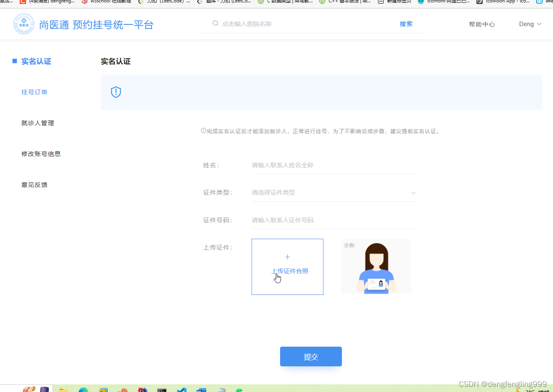Select 实名认证 in the sidebar

pyautogui.click(x=36, y=61)
